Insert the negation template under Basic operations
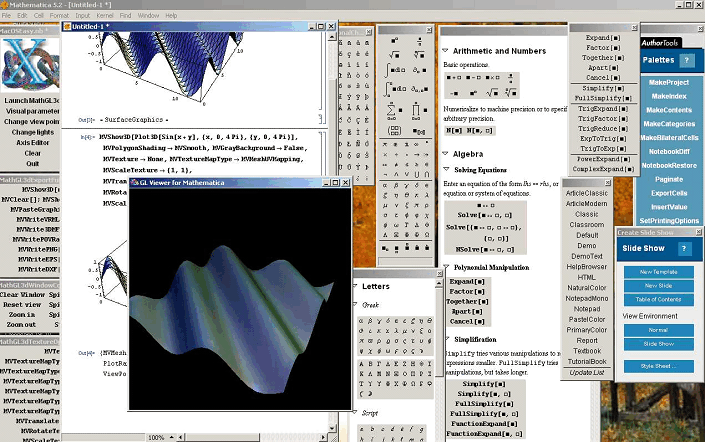This screenshot has width=705, height=442. (x=454, y=93)
